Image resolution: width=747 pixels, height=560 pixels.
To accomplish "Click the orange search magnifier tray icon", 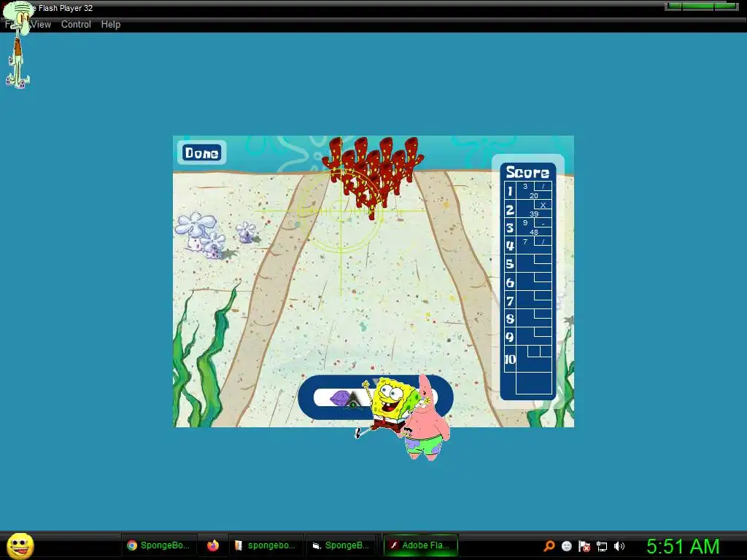I will pos(549,545).
